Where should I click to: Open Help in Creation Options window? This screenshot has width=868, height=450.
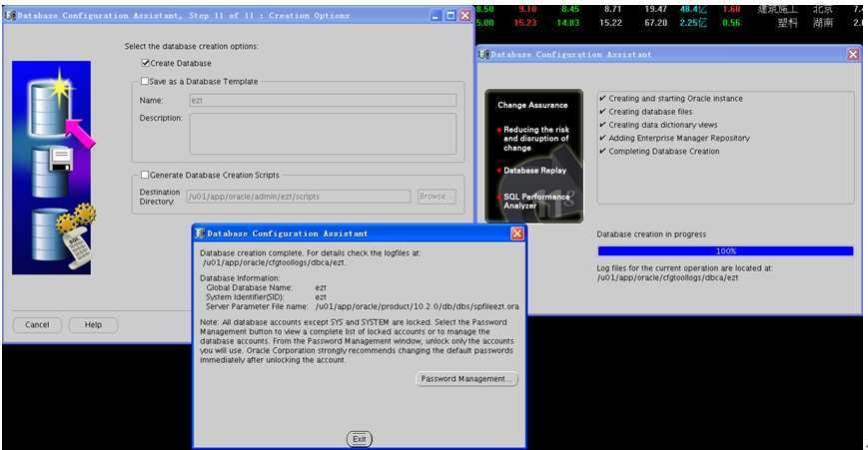(x=93, y=324)
